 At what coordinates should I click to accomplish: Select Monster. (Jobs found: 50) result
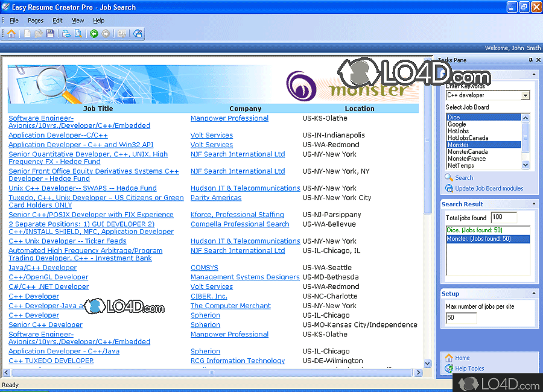pos(488,239)
